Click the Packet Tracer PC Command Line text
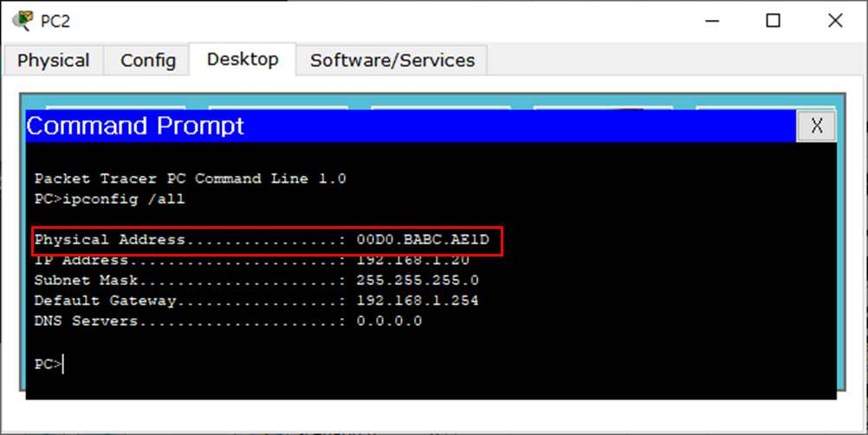This screenshot has height=435, width=868. [x=191, y=179]
